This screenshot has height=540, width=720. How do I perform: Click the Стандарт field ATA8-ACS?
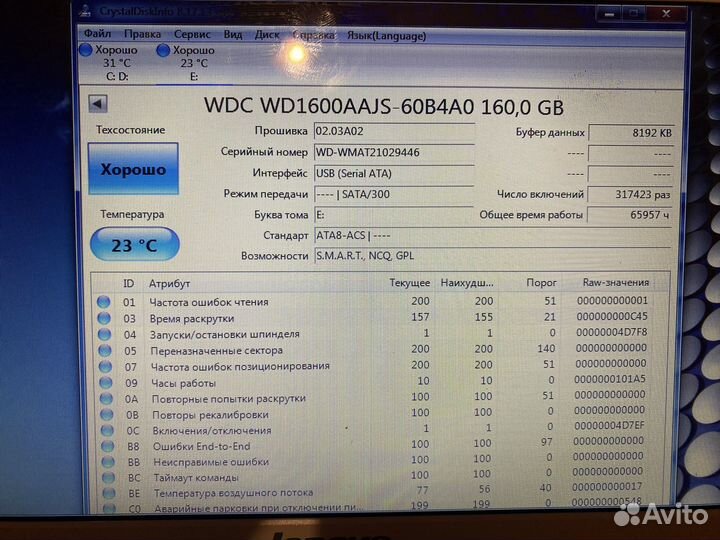(x=493, y=236)
